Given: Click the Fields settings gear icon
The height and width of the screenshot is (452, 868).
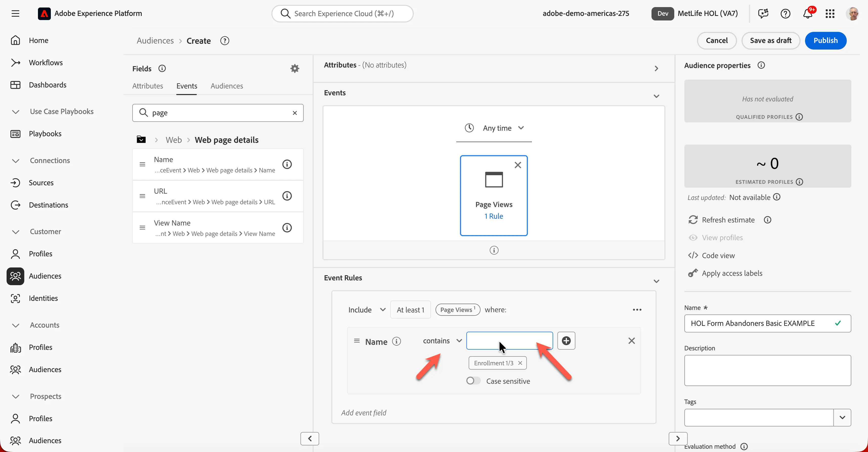Looking at the screenshot, I should [295, 68].
